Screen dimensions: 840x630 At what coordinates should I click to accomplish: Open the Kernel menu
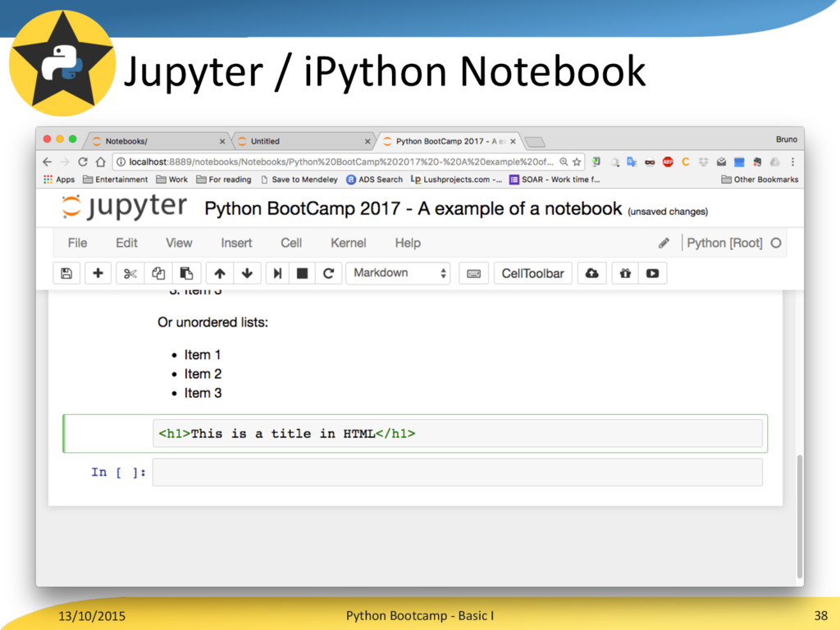[x=348, y=243]
